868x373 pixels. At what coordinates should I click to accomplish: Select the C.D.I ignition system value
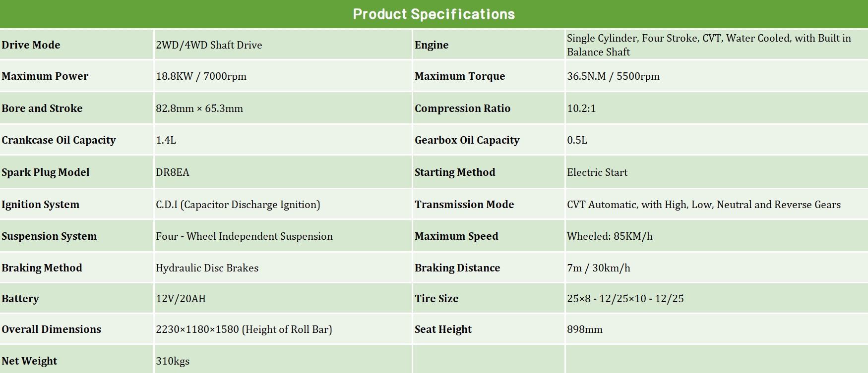238,205
